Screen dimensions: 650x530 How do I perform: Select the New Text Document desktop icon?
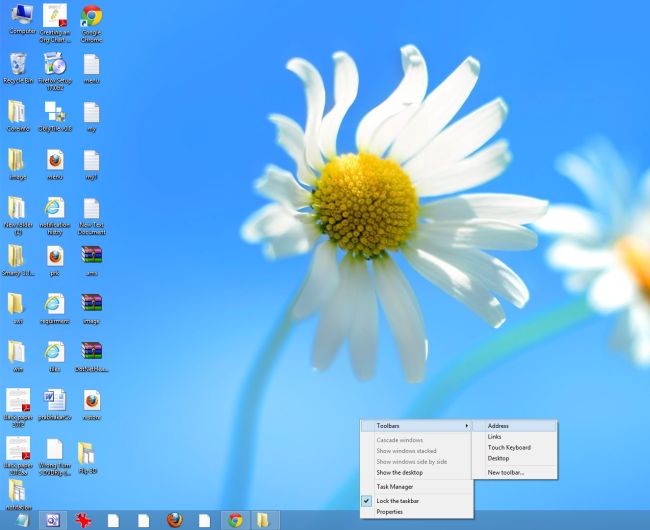[x=91, y=216]
